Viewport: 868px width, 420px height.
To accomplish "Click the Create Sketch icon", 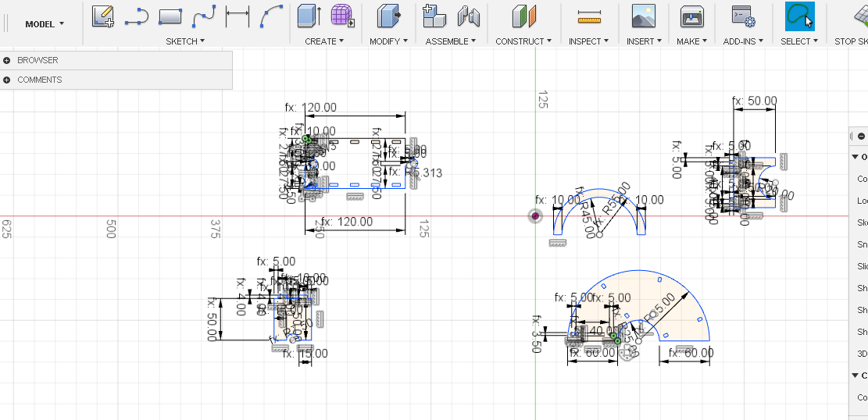I will [103, 16].
